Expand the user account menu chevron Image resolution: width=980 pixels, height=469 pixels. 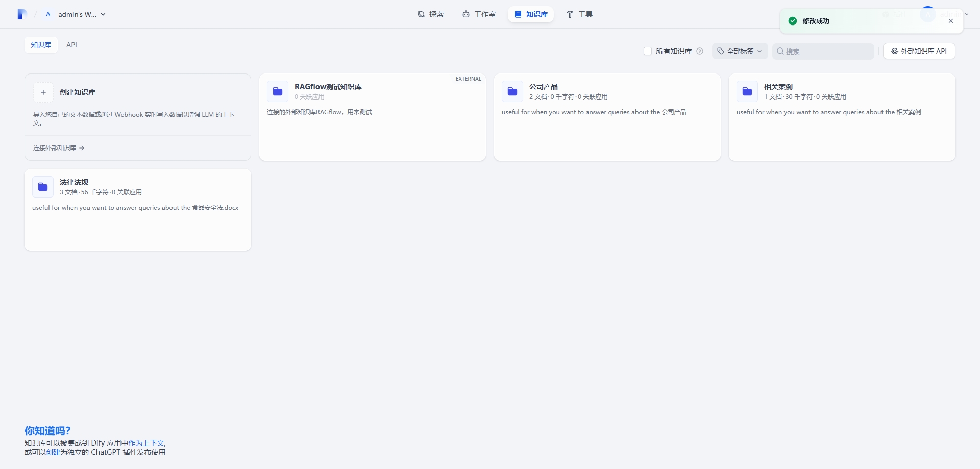click(x=967, y=14)
